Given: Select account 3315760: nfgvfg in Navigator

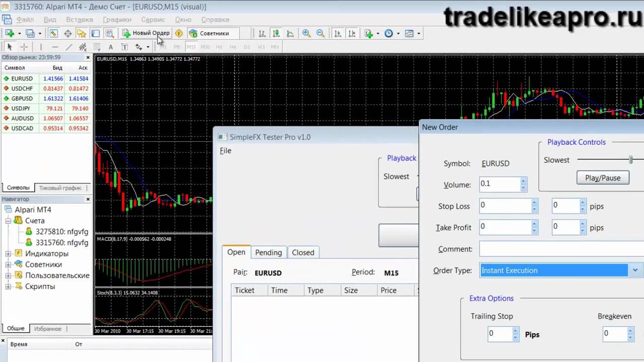Looking at the screenshot, I should pyautogui.click(x=61, y=242).
